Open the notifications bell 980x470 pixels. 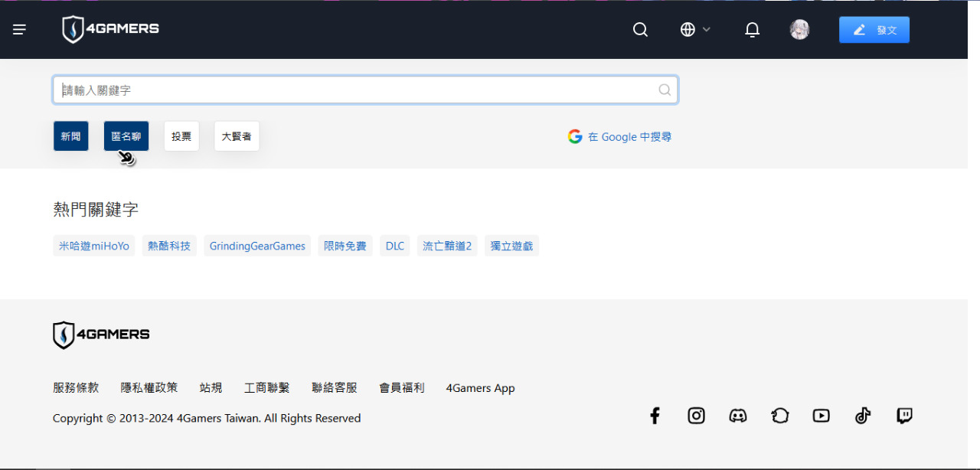pyautogui.click(x=752, y=30)
